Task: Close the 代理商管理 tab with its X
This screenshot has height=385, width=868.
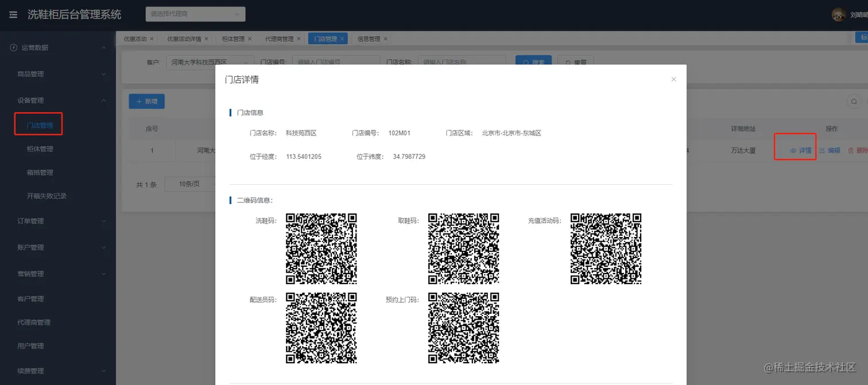Action: pyautogui.click(x=299, y=39)
